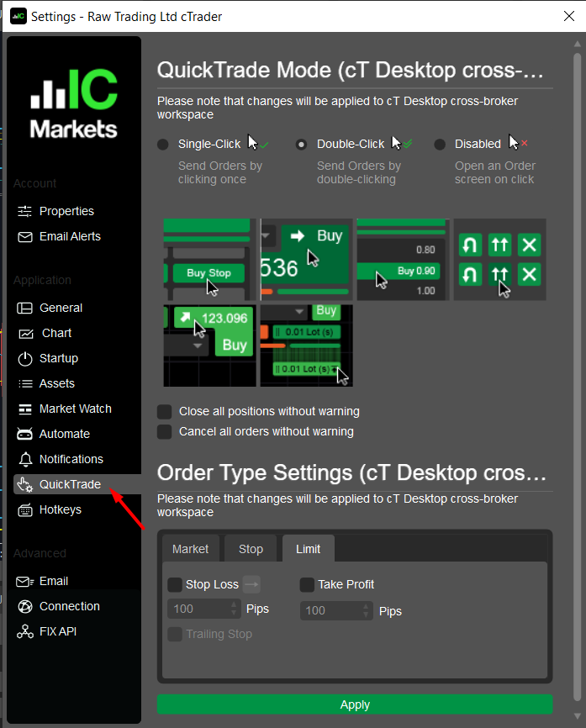This screenshot has height=728, width=586.
Task: Select Hotkeys in the sidebar
Action: [x=61, y=509]
